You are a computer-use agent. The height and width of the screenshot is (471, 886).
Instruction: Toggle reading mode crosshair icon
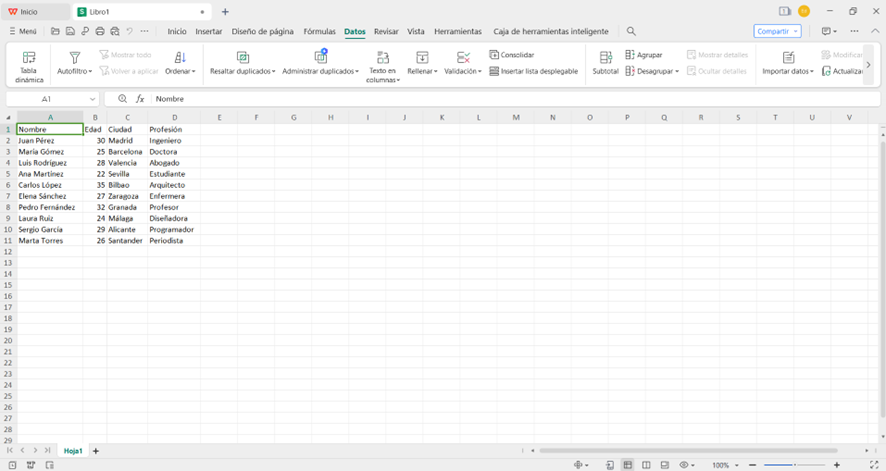tap(580, 465)
